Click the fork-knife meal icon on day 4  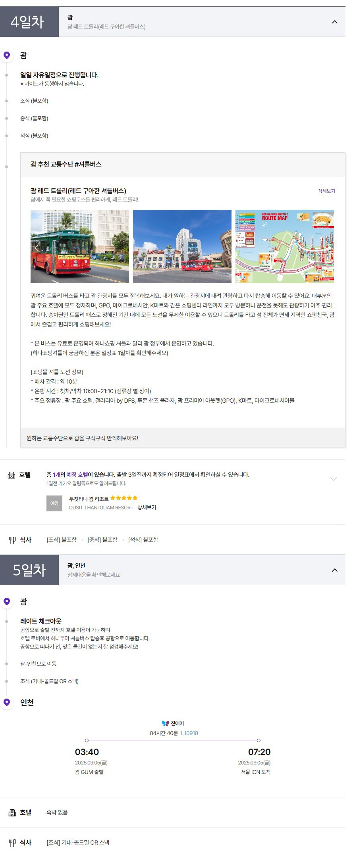coord(12,540)
